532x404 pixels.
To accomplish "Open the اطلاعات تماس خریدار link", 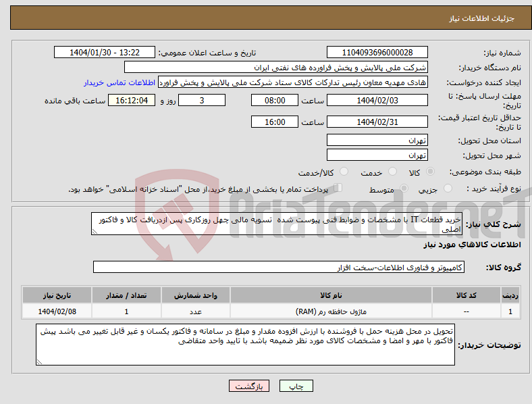I will (x=119, y=82).
